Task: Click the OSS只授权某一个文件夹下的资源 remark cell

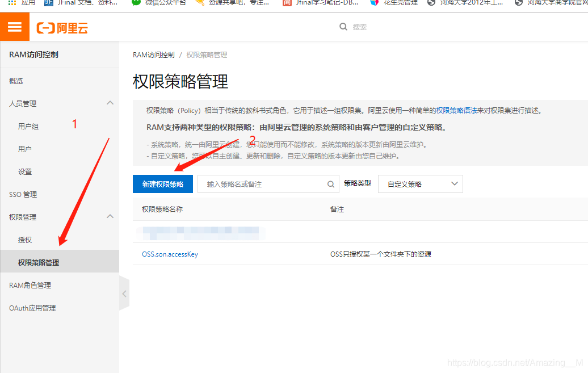Action: pyautogui.click(x=381, y=254)
